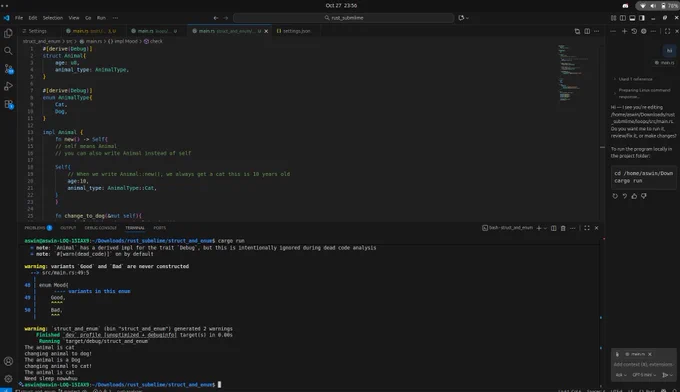This screenshot has height=392, width=680.
Task: Maximize the chat panel size
Action: (667, 31)
